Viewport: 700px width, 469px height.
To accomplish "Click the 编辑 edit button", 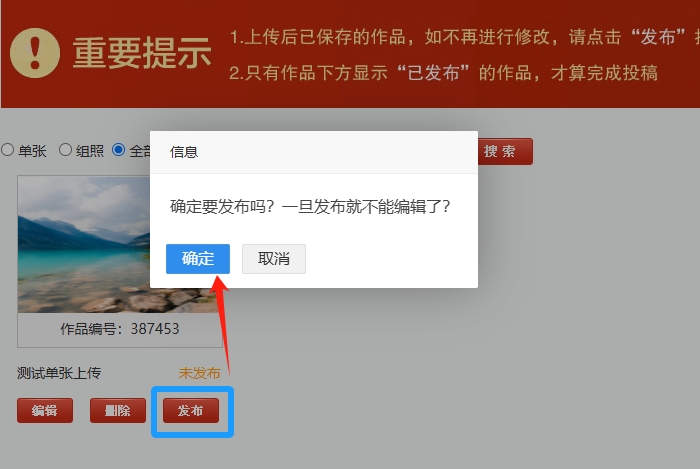I will (45, 411).
